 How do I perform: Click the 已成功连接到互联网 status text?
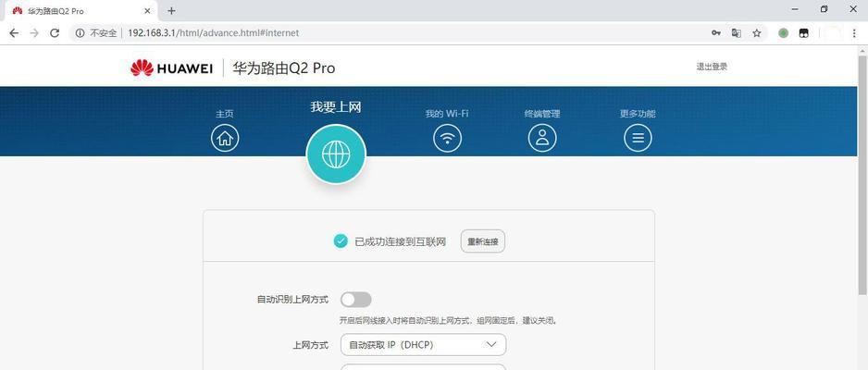tap(401, 241)
